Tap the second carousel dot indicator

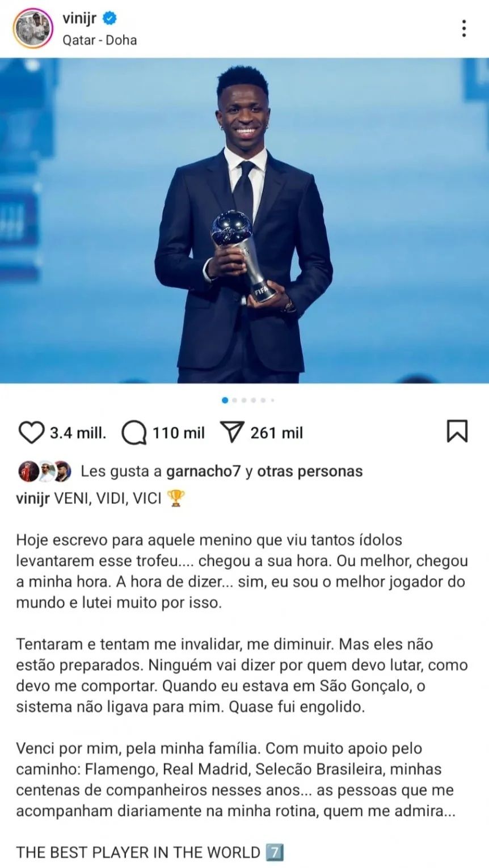click(234, 400)
